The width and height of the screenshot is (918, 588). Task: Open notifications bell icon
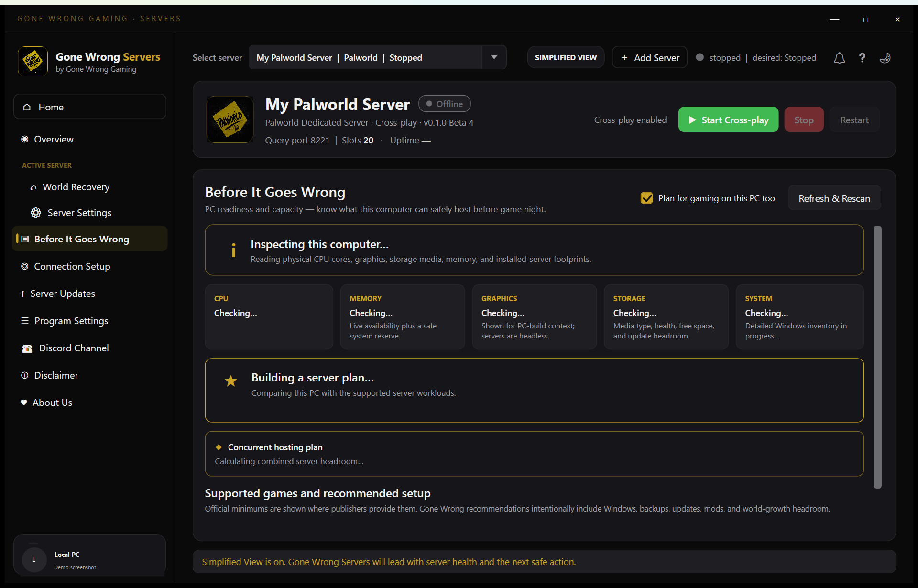coord(839,58)
